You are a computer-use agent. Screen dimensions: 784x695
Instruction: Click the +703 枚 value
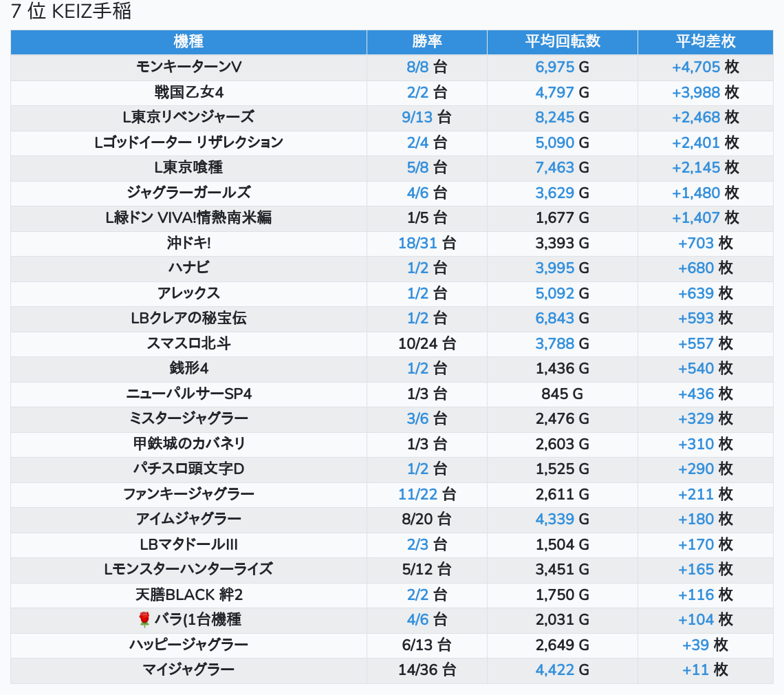pyautogui.click(x=706, y=243)
